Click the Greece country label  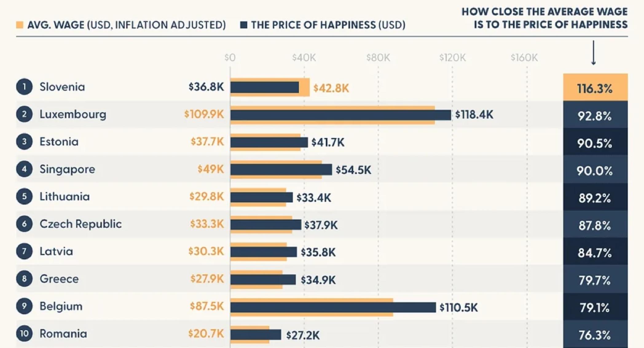59,279
